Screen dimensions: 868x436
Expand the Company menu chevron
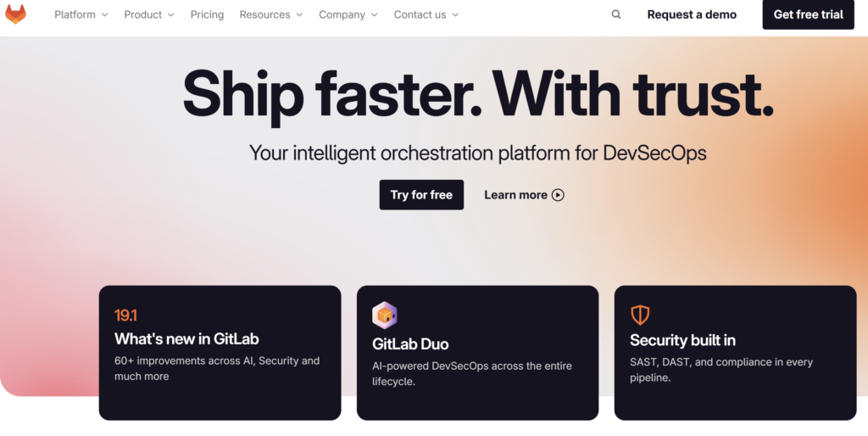point(374,15)
